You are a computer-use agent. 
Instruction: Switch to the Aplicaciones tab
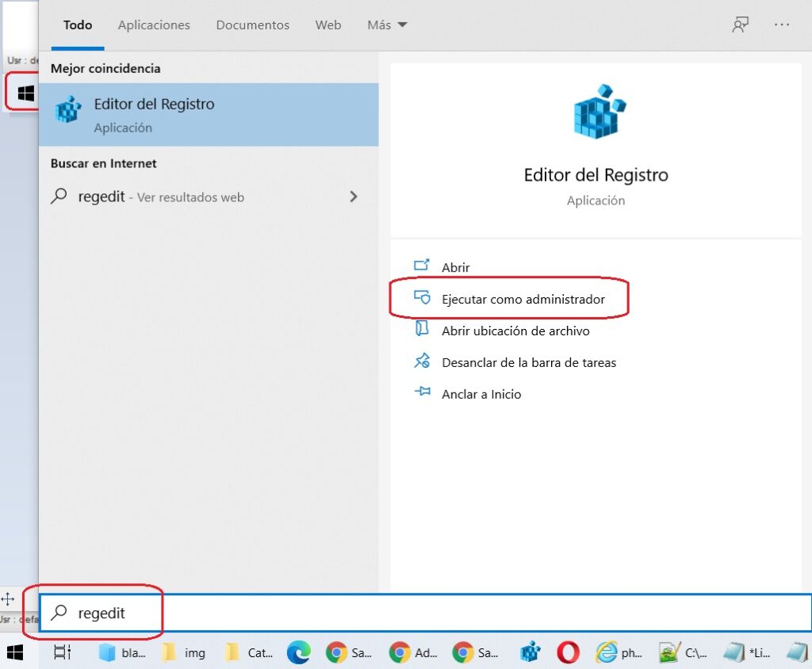click(154, 25)
